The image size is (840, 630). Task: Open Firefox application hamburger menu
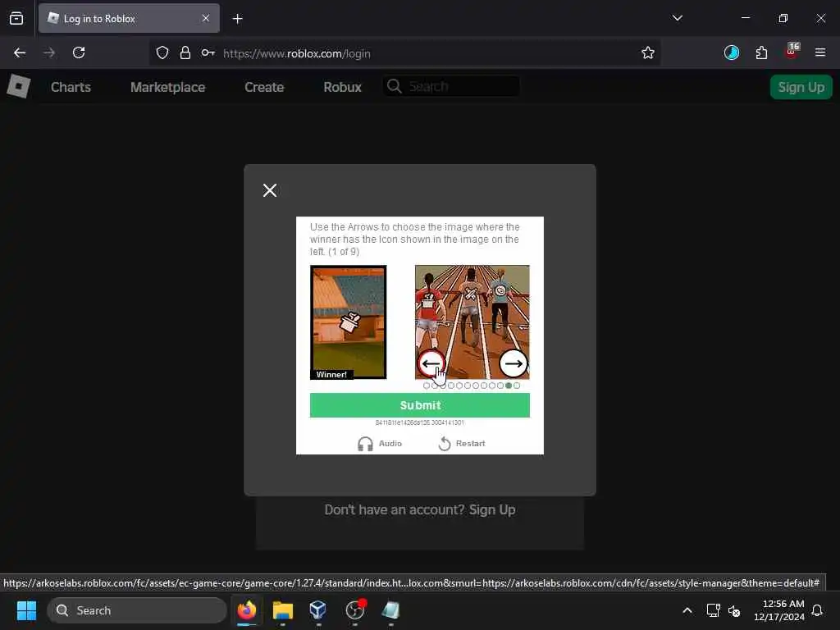coord(820,52)
